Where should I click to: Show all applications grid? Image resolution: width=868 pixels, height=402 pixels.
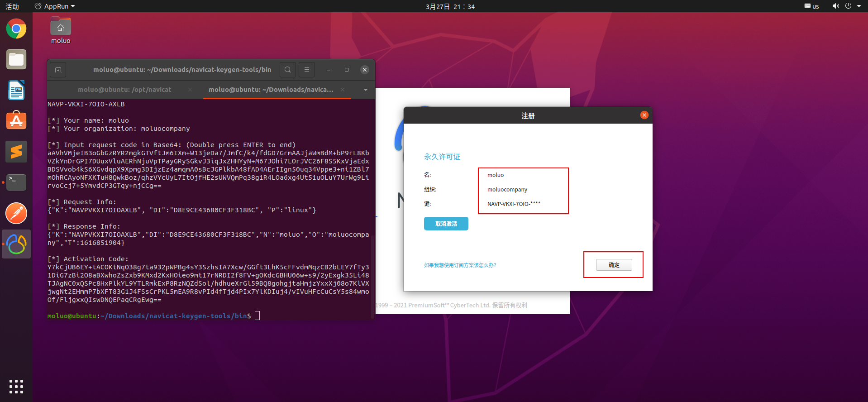16,386
